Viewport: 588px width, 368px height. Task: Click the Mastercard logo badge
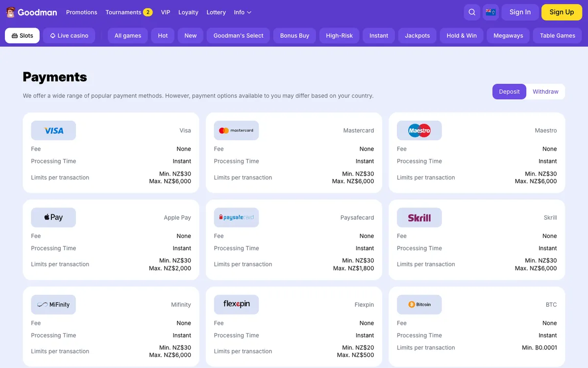[236, 131]
